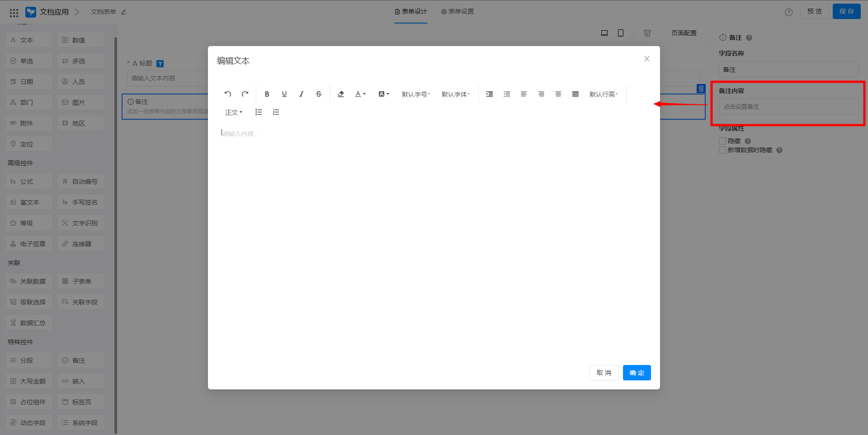Click 确定 to confirm the text

[637, 373]
